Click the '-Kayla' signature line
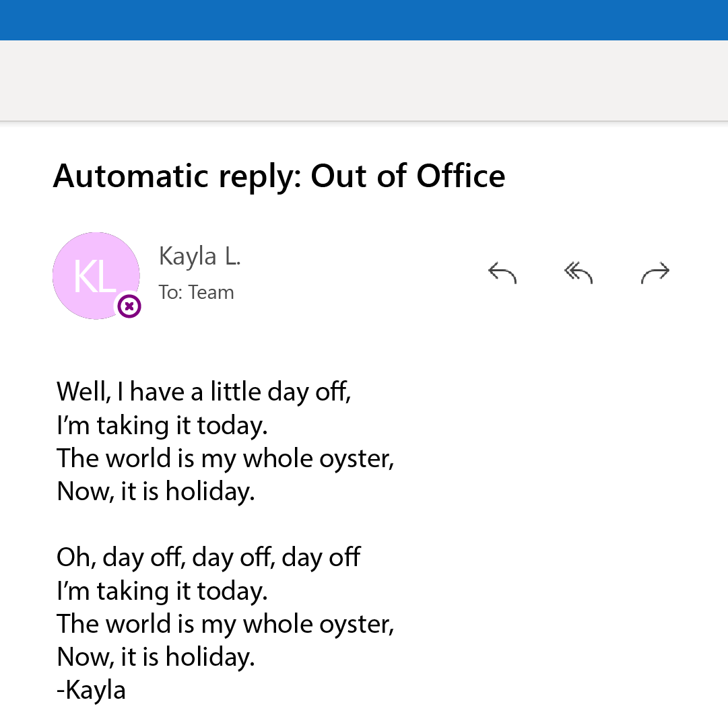728x727 pixels. [x=91, y=691]
